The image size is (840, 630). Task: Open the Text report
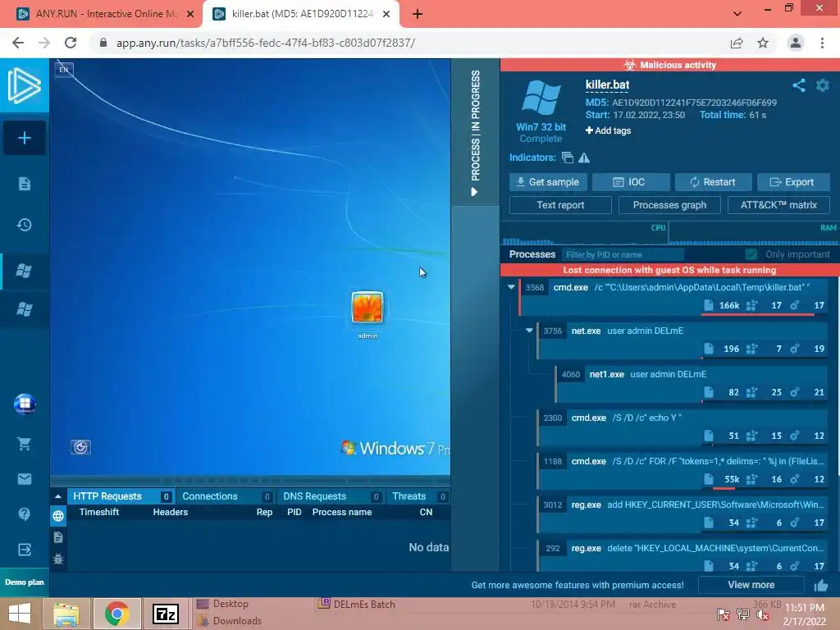click(x=560, y=205)
